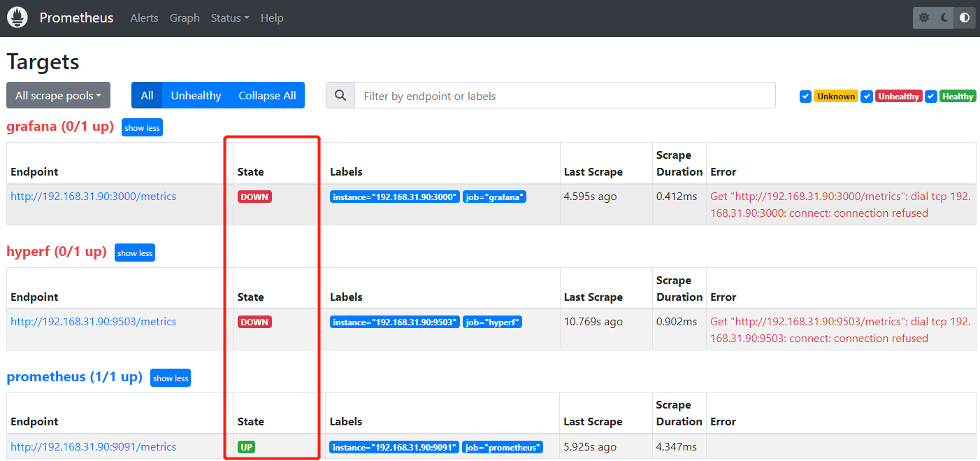Switch to light theme sun icon
Viewport: 980px width, 461px height.
[x=924, y=18]
